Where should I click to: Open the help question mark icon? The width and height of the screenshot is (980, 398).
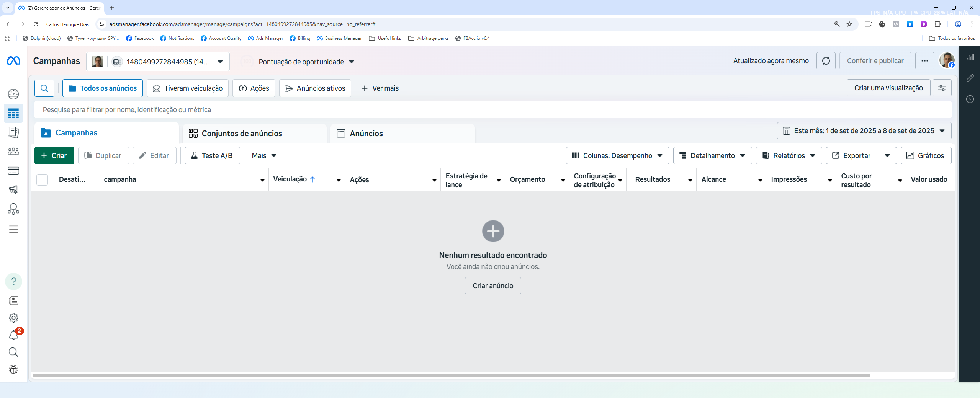point(13,281)
